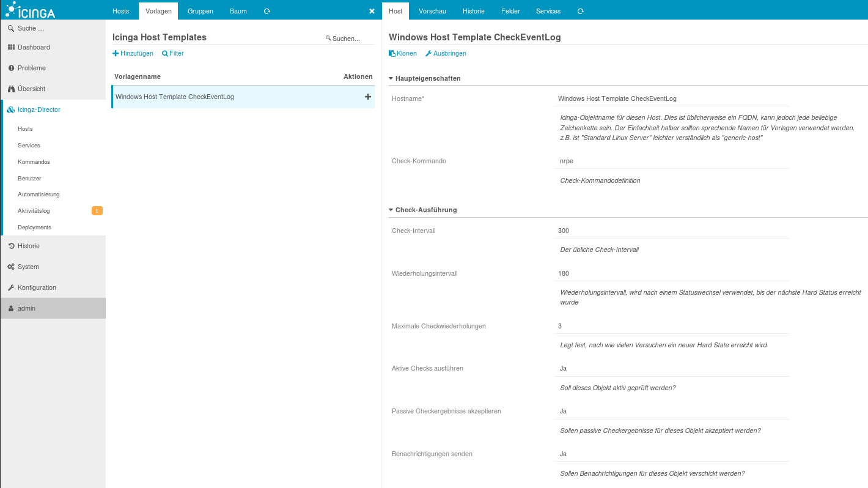Close the left column with X icon

click(372, 11)
